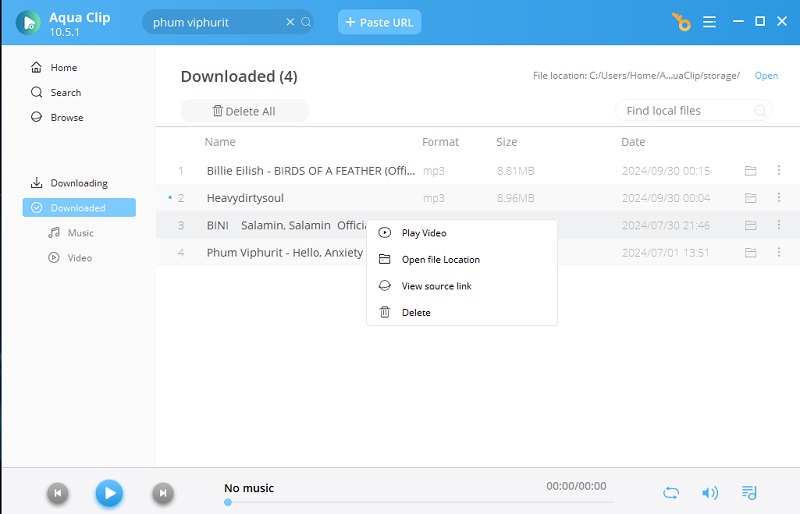Open folder for BINI Salamin track
The height and width of the screenshot is (514, 800).
pos(750,225)
